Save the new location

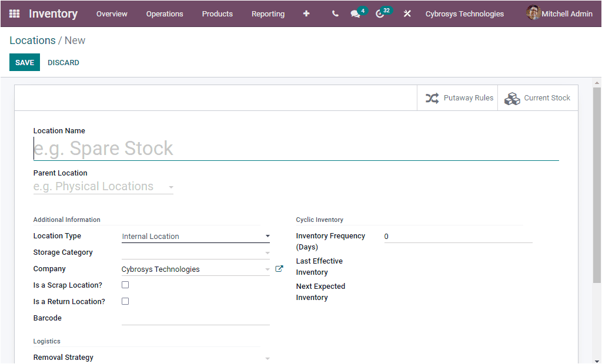coord(24,62)
